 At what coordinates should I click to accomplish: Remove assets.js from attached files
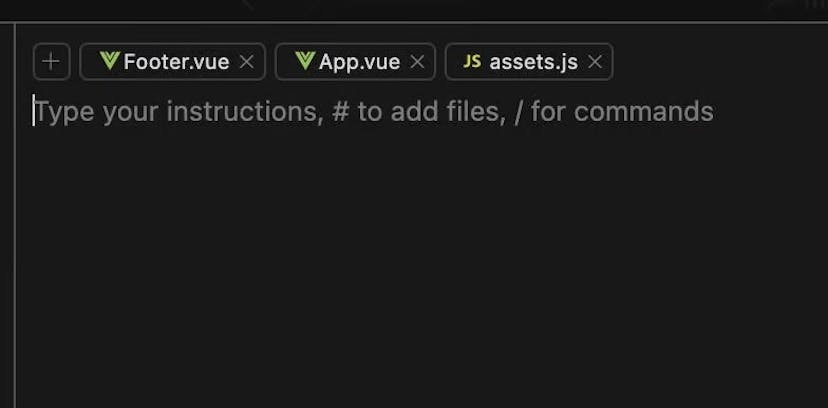click(x=595, y=62)
